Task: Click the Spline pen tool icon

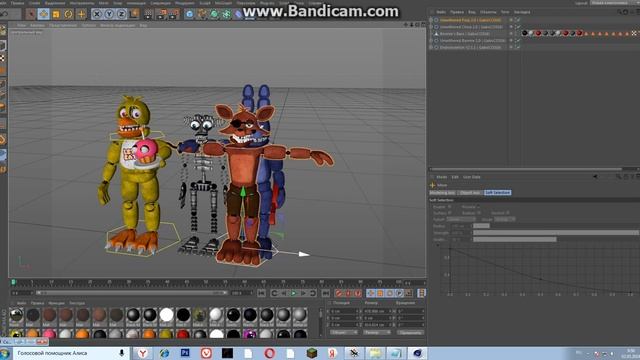Action: coord(202,14)
